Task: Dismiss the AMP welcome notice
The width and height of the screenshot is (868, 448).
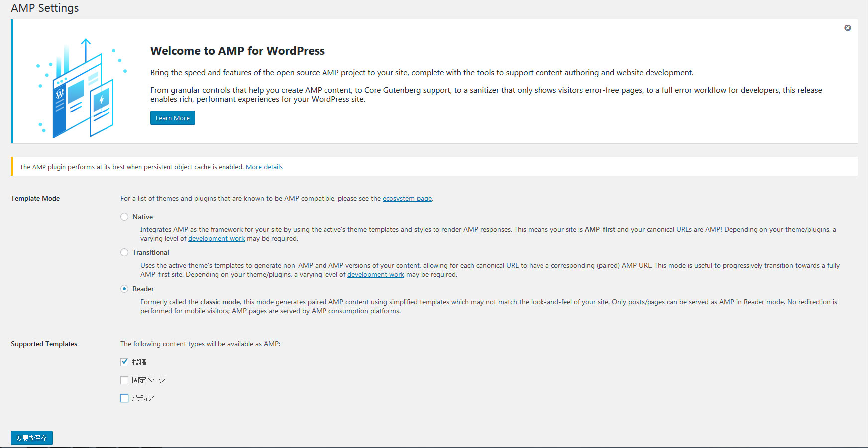Action: click(x=848, y=28)
